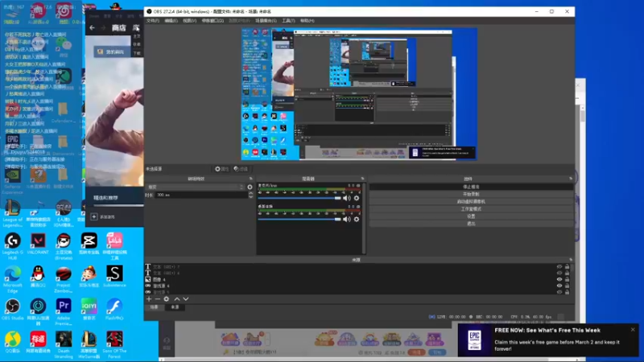Click transition duration 300 ms field

(x=201, y=195)
